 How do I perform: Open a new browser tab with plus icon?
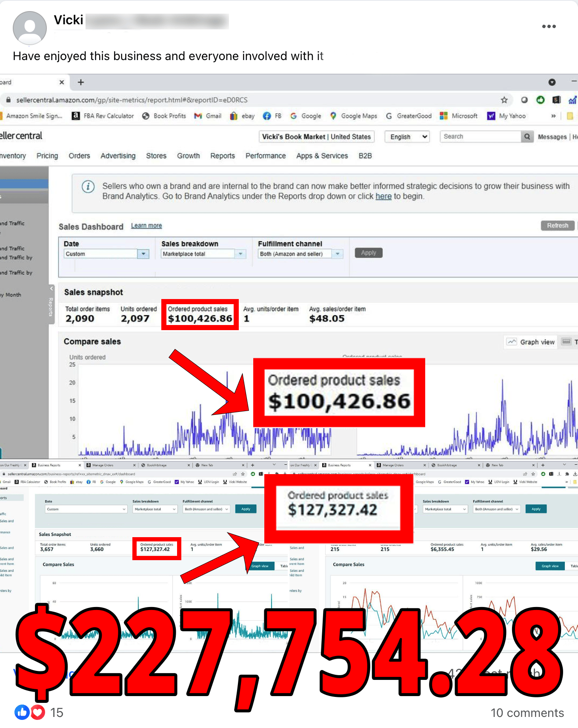click(80, 82)
